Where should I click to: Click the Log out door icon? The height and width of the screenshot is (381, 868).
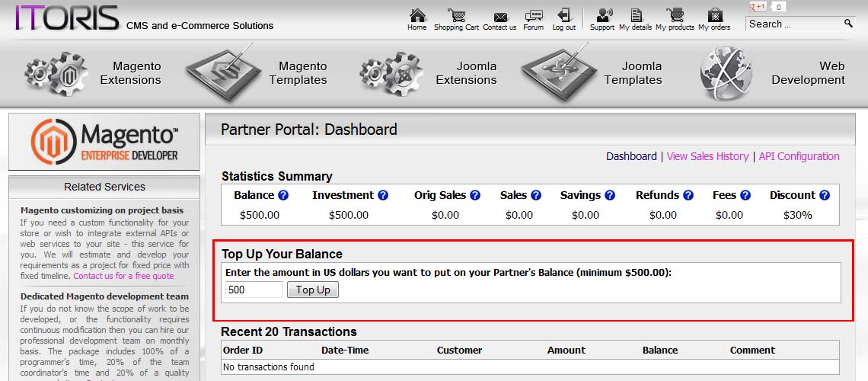click(x=563, y=15)
